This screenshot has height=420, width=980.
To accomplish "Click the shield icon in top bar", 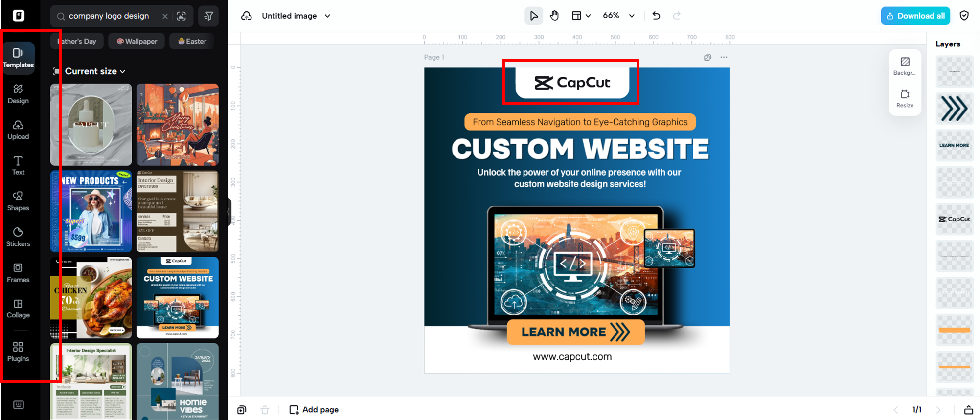I will pyautogui.click(x=964, y=16).
